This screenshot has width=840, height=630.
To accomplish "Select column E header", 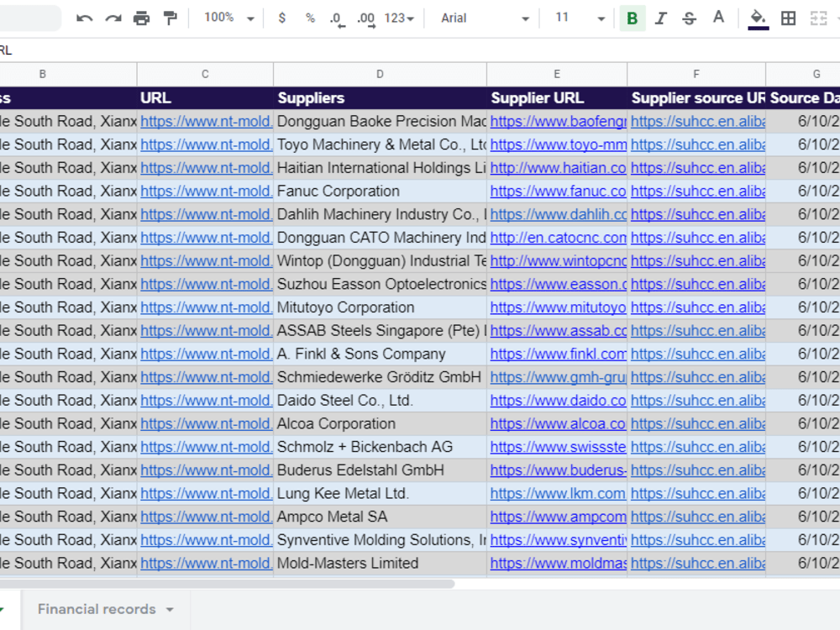I will 557,75.
